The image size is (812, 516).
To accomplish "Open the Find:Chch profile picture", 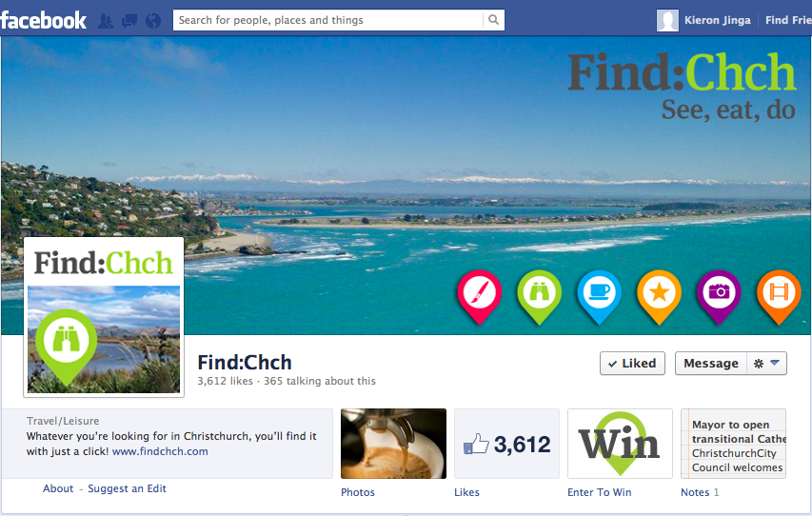I will pyautogui.click(x=104, y=317).
